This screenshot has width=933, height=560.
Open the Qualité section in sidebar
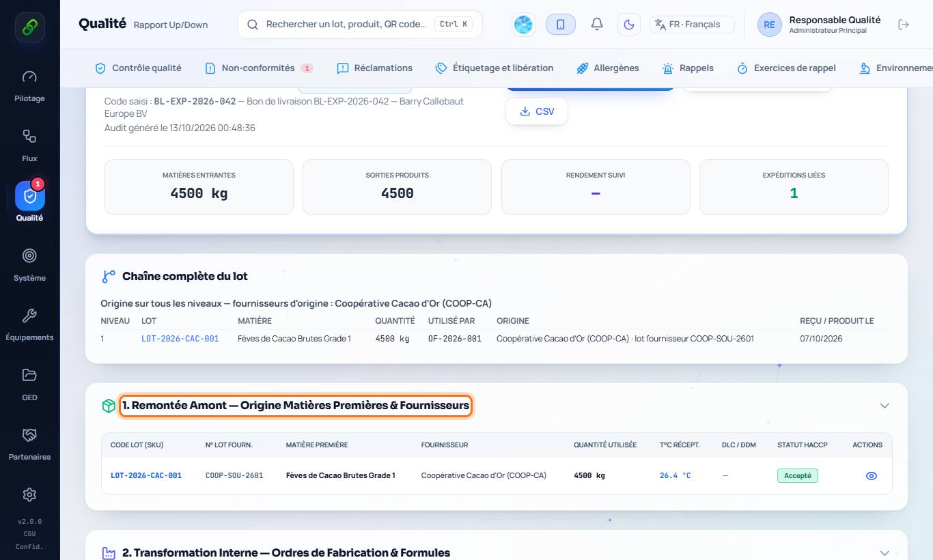pos(30,202)
